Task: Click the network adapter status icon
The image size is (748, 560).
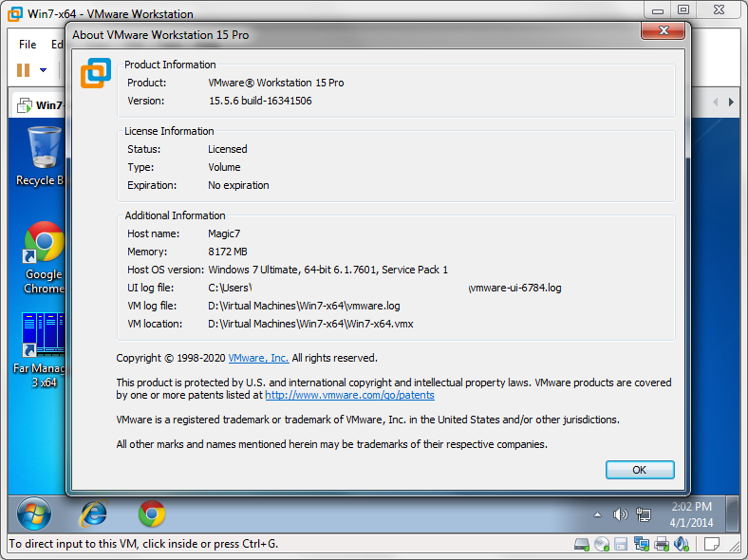Action: (x=642, y=544)
